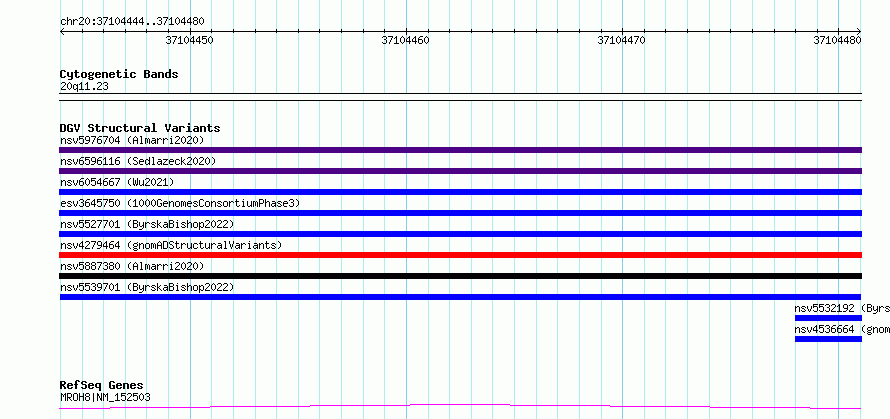Viewport: 890px width, 419px height.
Task: Click the 20q11.23 band label
Action: point(84,86)
